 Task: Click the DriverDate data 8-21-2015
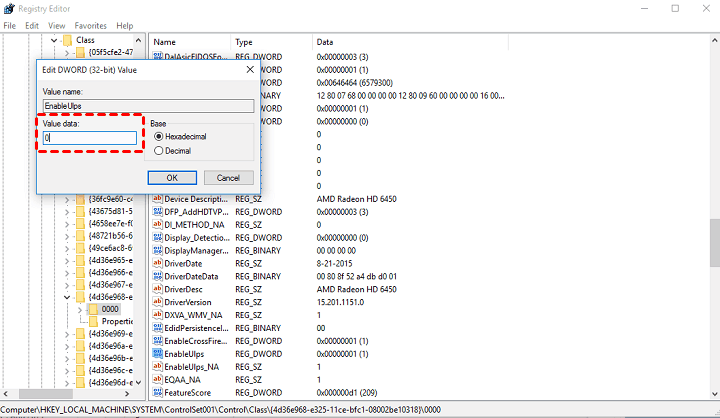click(334, 264)
